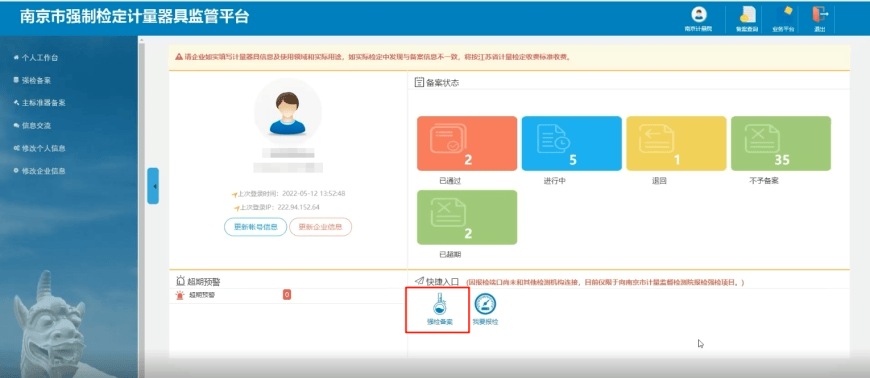The width and height of the screenshot is (870, 378).
Task: Click the 备案状态 section heading
Action: click(x=437, y=83)
